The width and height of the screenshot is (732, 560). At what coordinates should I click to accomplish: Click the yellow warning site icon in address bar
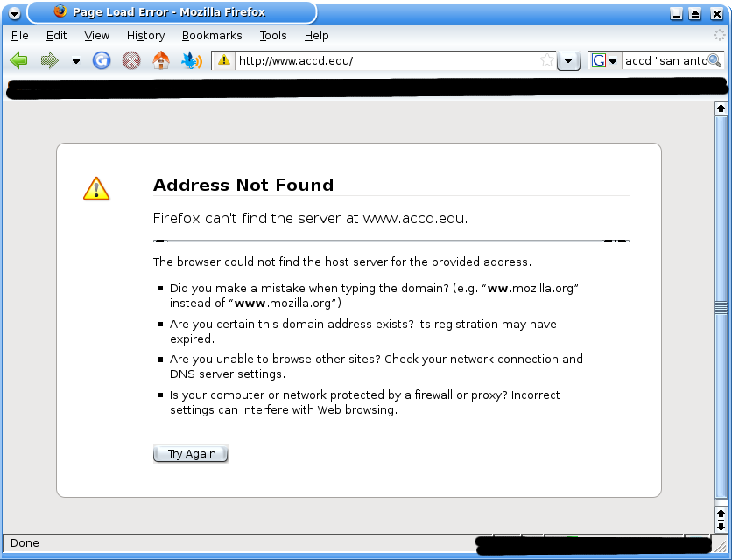(224, 60)
